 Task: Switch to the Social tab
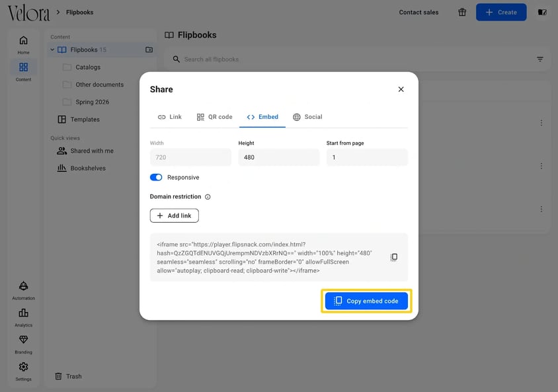307,117
